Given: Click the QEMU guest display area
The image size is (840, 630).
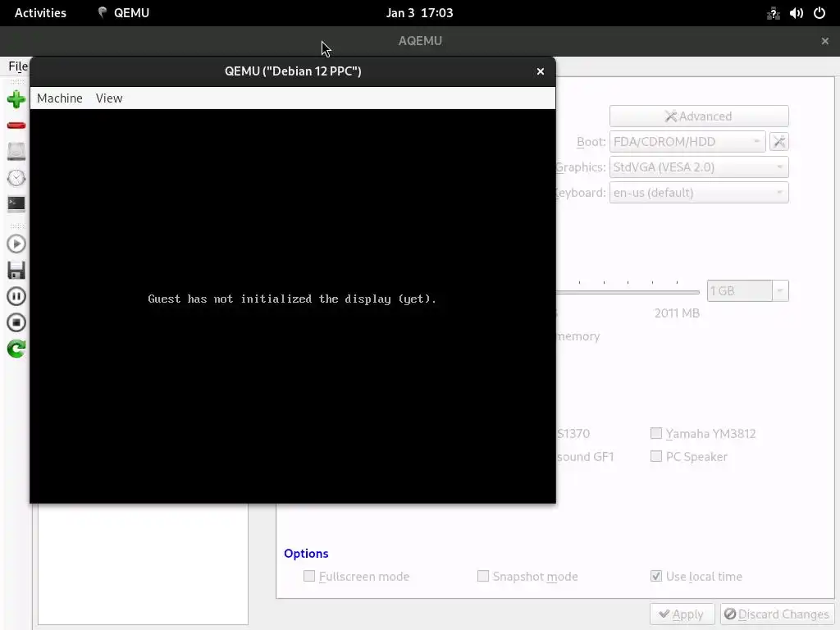Looking at the screenshot, I should coord(293,306).
